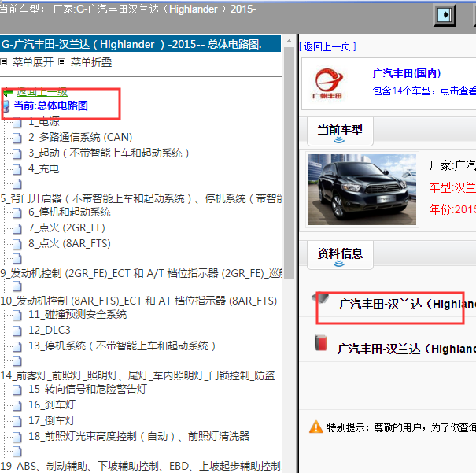The image size is (476, 473).
Task: Open 9_发动机控制 (2GR_FE) entry
Action: [141, 274]
